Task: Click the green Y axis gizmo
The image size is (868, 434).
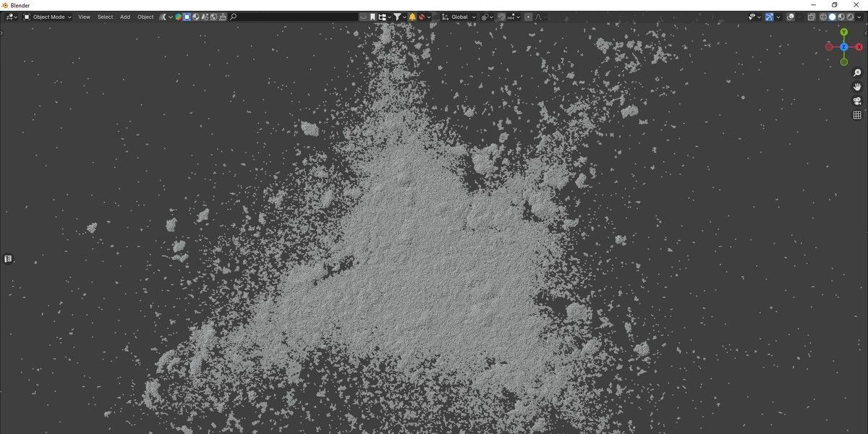Action: 843,33
